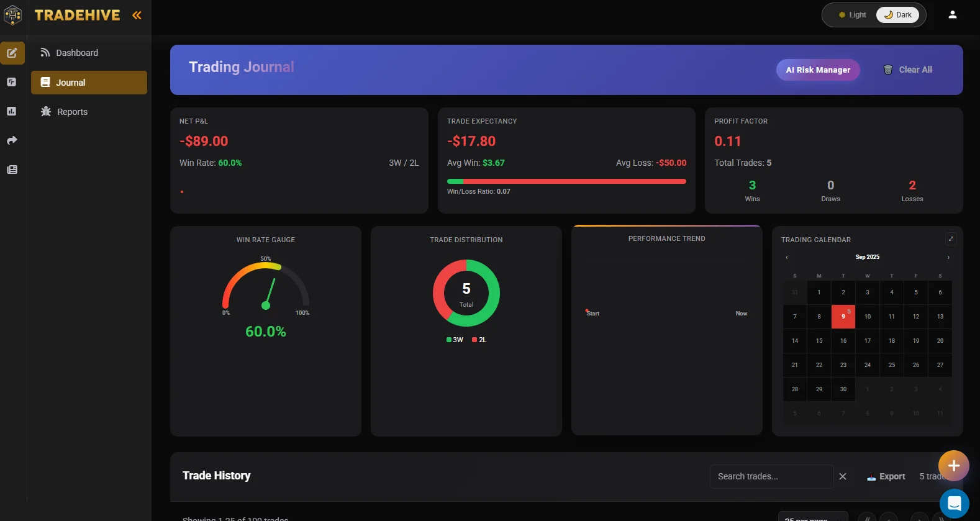
Task: Open the newspaper icon in left rail
Action: (12, 170)
